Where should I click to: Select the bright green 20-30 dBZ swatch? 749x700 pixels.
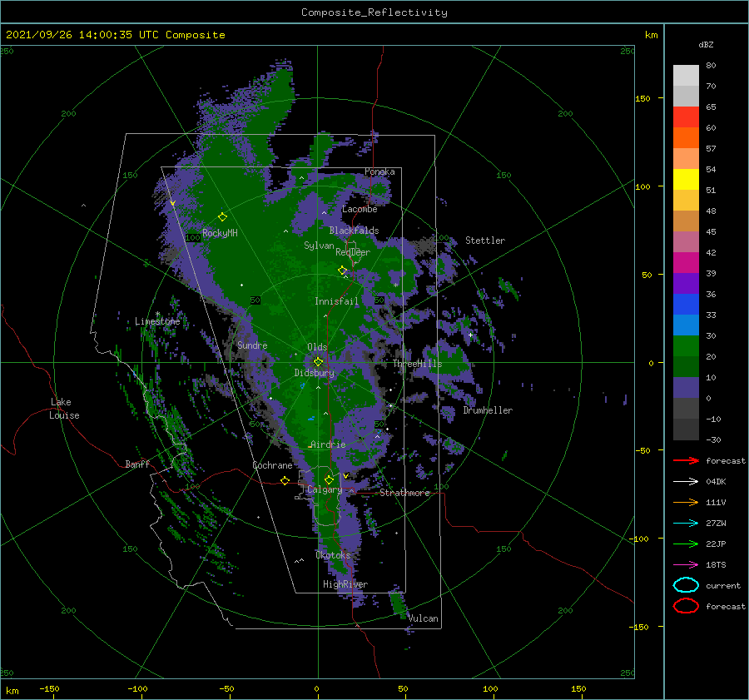tap(686, 346)
